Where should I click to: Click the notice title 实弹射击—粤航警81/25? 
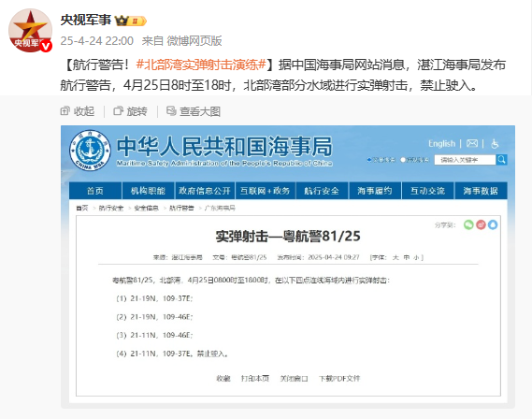(x=288, y=236)
